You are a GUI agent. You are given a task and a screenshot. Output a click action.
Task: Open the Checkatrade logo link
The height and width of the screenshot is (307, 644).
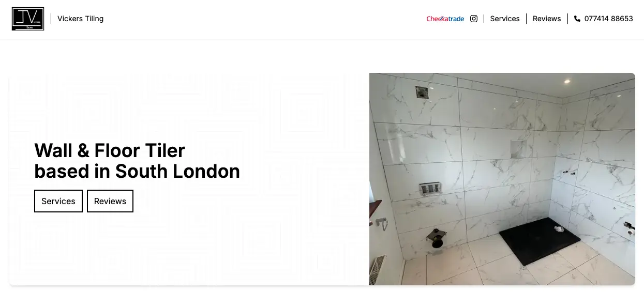445,19
